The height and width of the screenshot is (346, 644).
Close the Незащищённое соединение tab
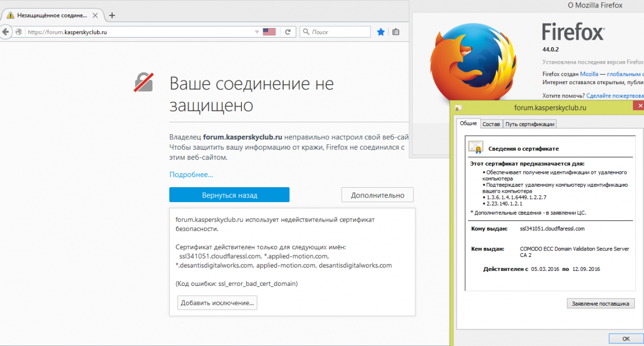click(96, 16)
